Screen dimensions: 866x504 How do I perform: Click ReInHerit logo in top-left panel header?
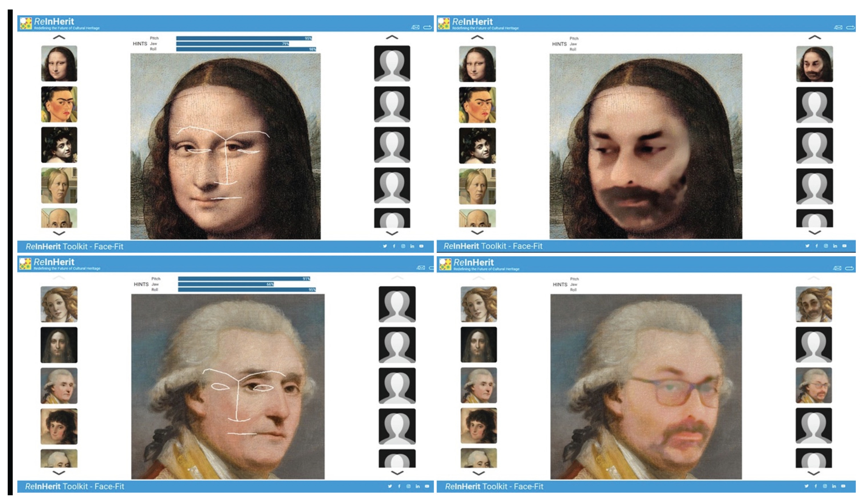click(25, 23)
